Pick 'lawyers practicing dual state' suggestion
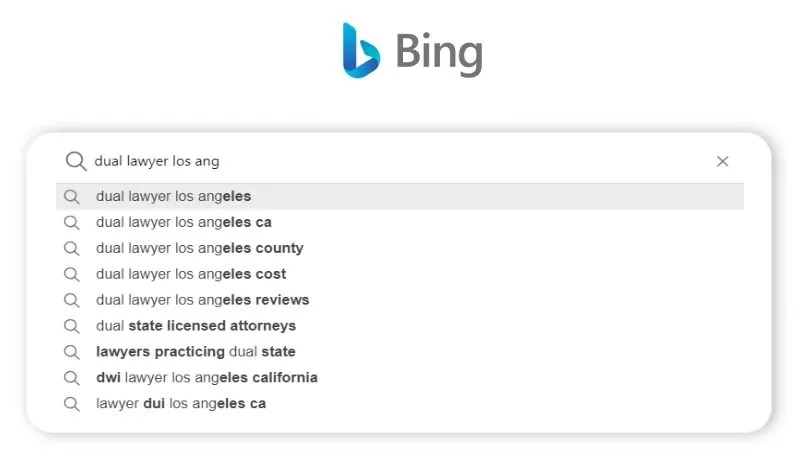 (x=195, y=352)
